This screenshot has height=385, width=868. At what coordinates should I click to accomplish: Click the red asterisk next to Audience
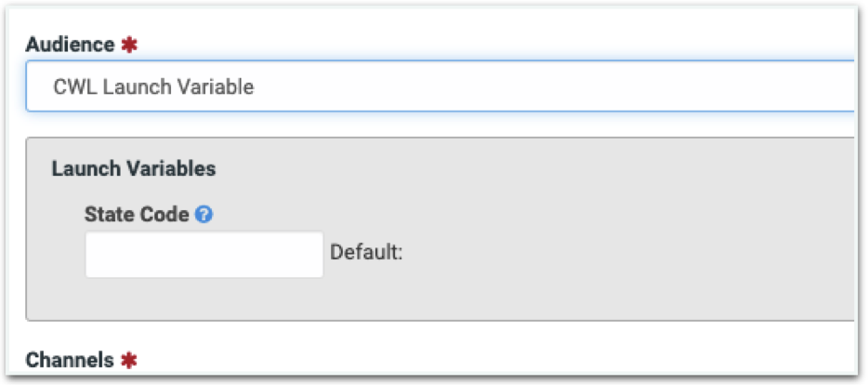(x=129, y=45)
